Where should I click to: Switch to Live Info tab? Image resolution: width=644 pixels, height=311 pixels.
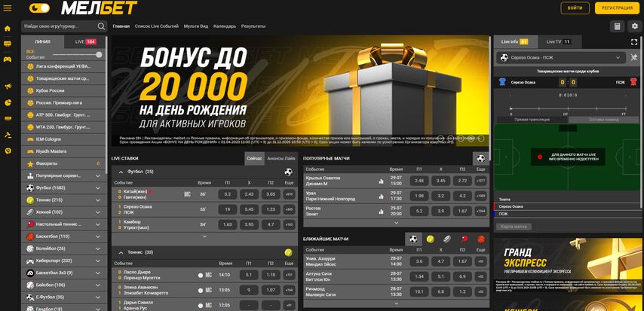click(514, 41)
